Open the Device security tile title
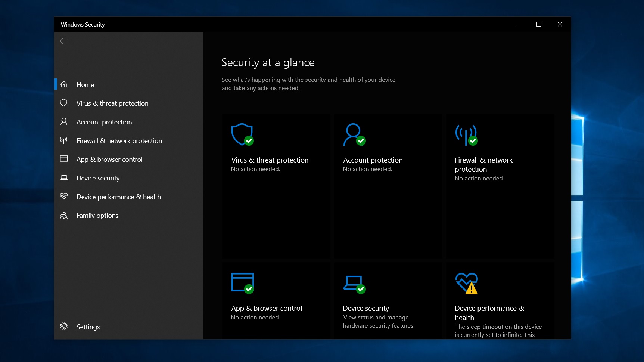The image size is (644, 362). pos(366,308)
